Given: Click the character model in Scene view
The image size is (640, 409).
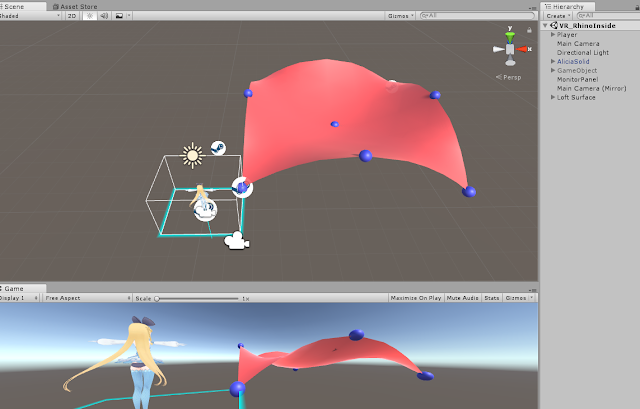Looking at the screenshot, I should 200,197.
